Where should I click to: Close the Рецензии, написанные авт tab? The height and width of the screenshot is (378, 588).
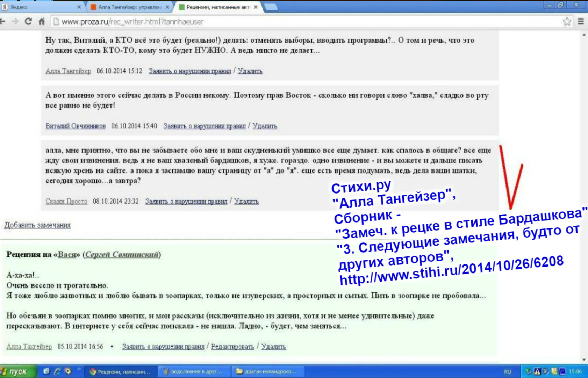click(x=256, y=7)
